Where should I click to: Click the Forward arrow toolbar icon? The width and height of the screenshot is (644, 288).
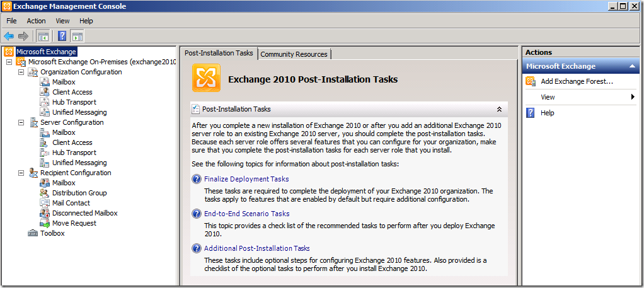pos(23,36)
